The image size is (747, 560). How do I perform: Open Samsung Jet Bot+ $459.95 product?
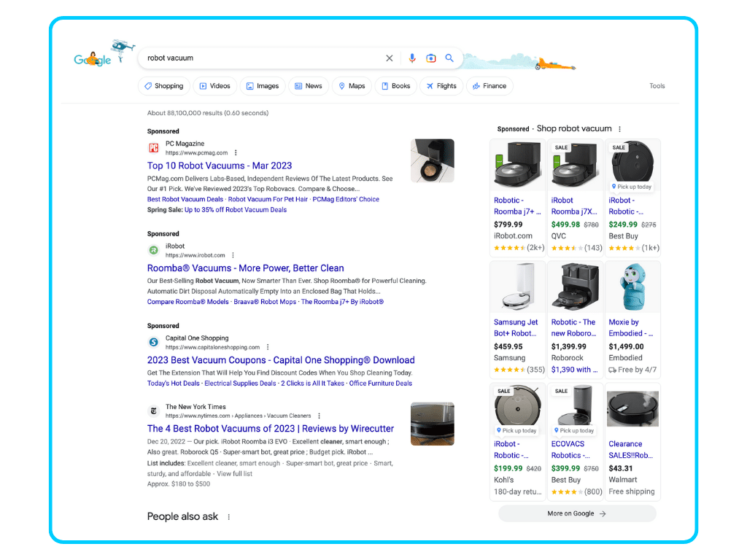pyautogui.click(x=518, y=319)
